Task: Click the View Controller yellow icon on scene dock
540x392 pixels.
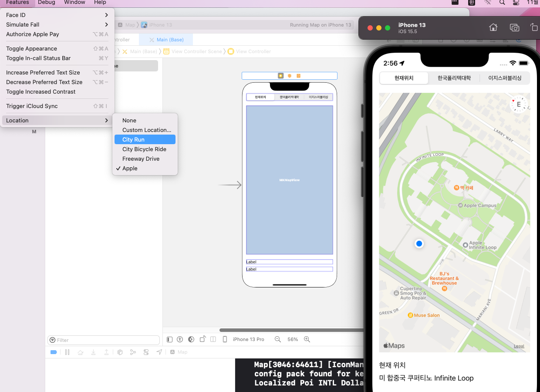Action: pos(280,76)
